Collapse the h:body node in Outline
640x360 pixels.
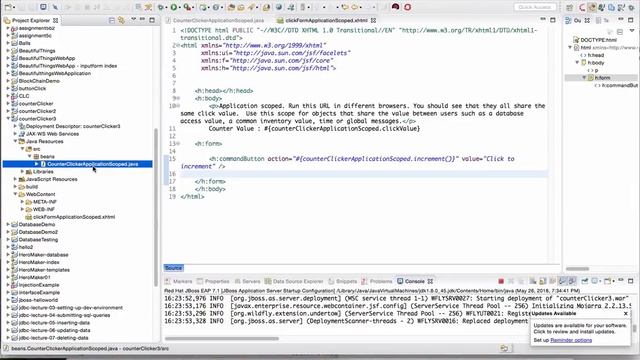pos(577,62)
